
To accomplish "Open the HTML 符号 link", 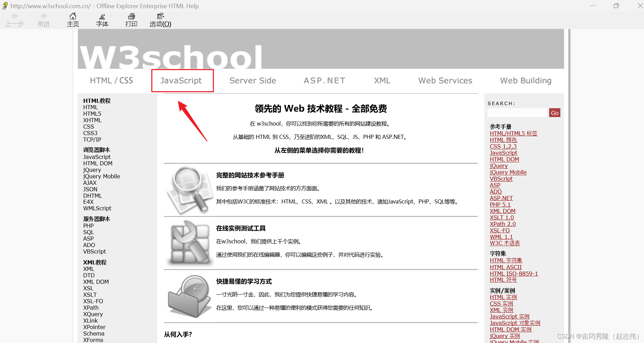I will point(503,280).
